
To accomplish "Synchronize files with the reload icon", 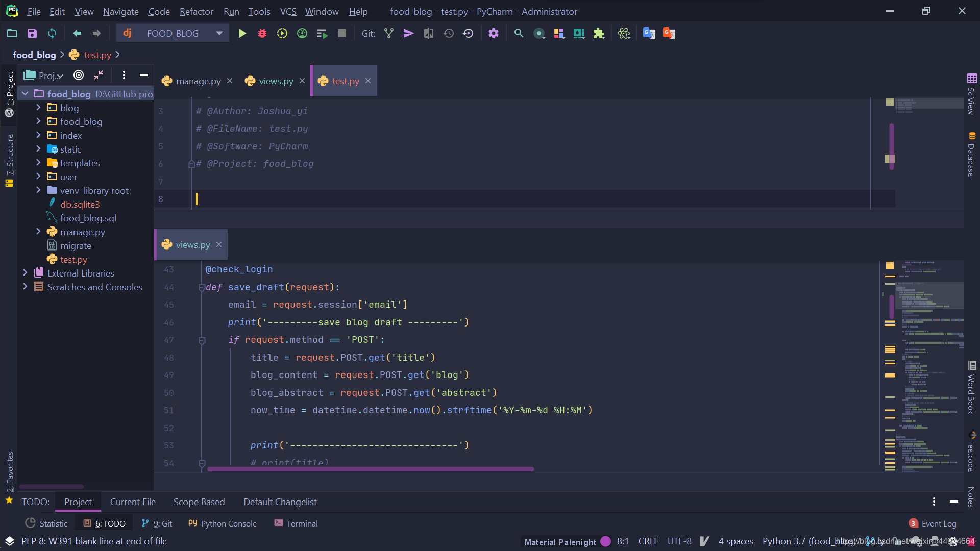I will 52,34.
